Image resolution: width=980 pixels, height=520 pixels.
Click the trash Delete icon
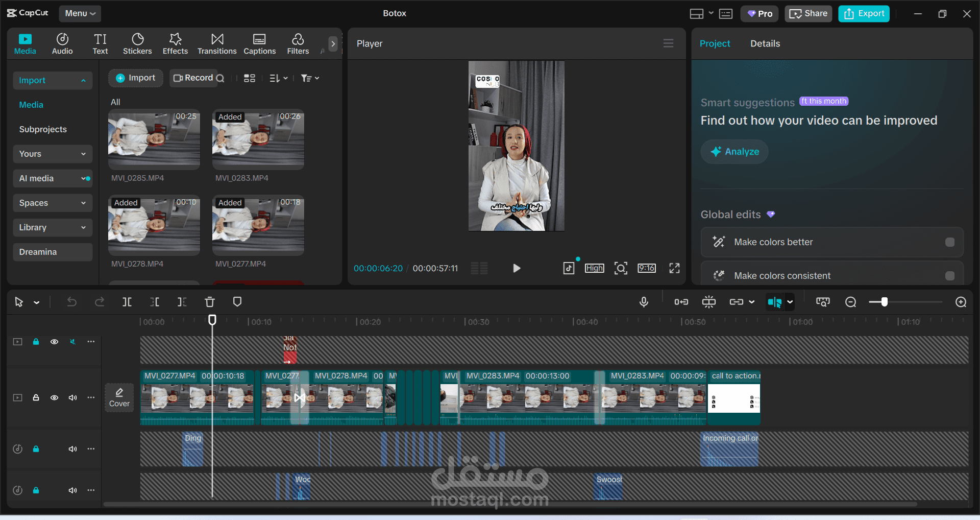point(209,302)
